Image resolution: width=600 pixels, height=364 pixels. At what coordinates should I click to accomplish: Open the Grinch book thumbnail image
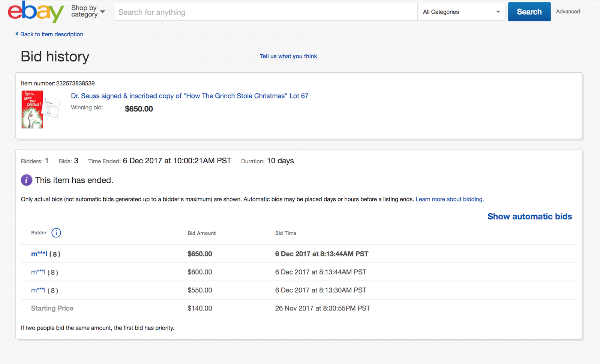(40, 110)
